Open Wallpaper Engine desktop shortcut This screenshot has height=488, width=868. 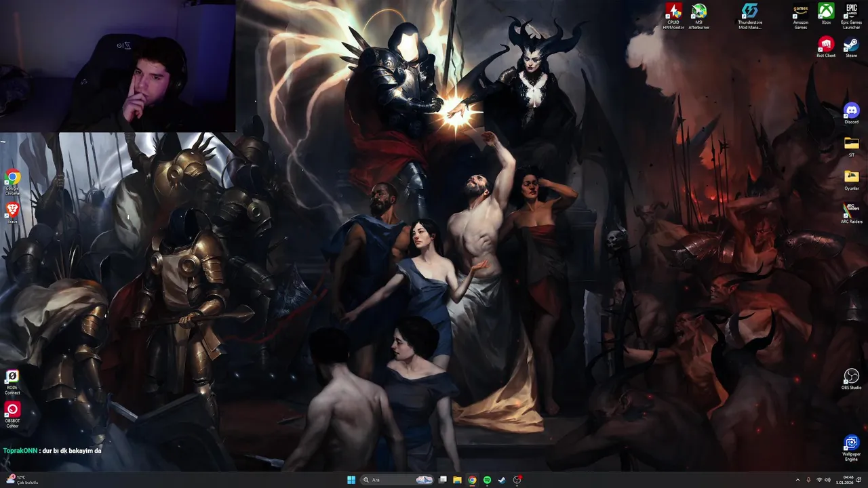pos(851,448)
